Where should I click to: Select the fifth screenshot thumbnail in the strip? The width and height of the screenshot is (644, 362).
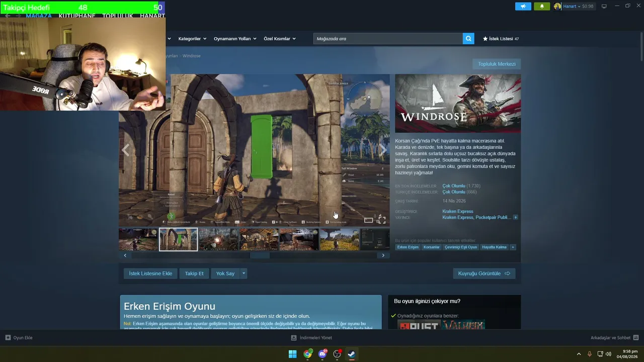(299, 239)
